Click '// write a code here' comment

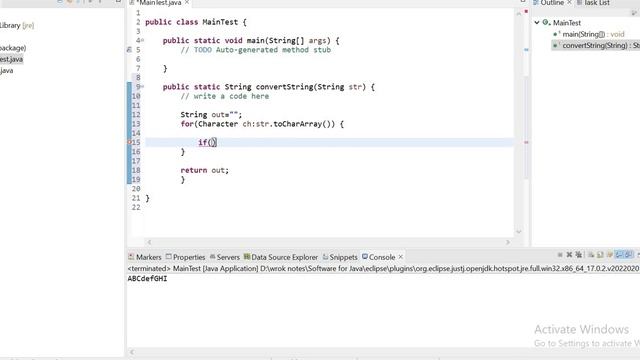point(224,96)
